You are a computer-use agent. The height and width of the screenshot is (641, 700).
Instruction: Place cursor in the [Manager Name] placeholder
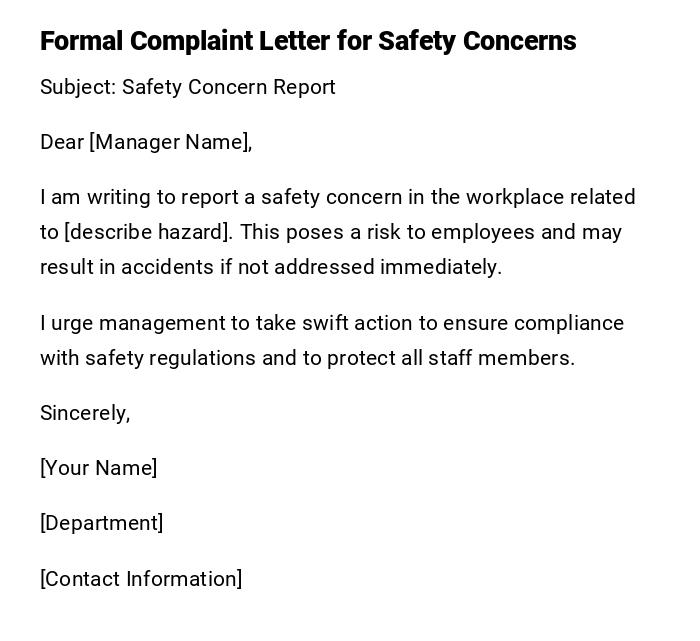(x=169, y=142)
